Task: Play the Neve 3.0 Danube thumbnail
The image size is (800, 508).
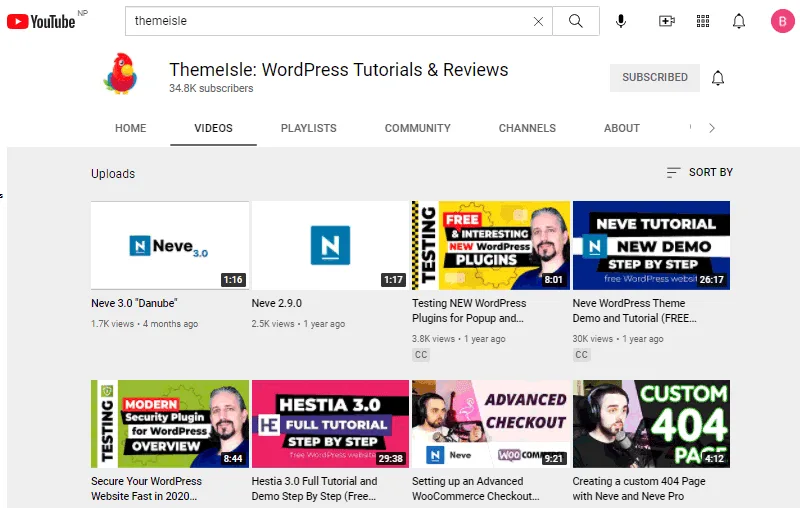Action: [x=170, y=245]
